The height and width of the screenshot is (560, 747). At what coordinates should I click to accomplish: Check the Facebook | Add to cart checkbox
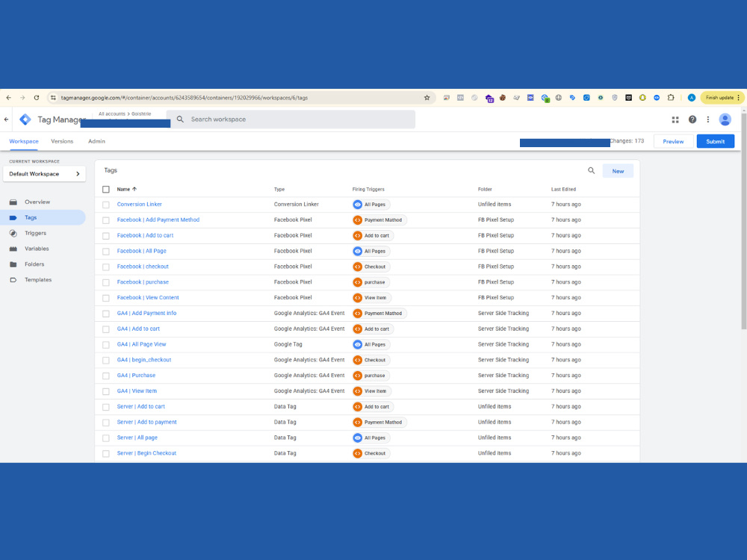click(x=106, y=236)
